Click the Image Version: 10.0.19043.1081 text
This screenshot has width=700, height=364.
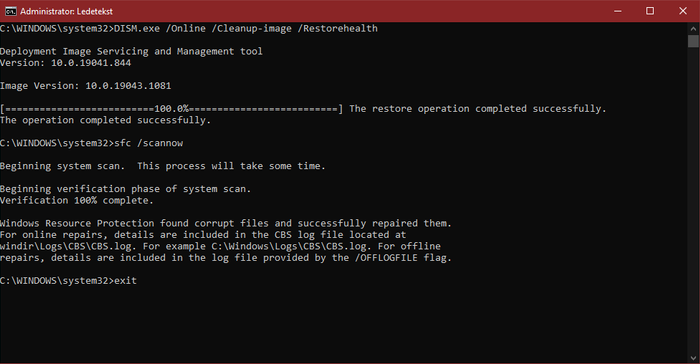(x=85, y=86)
